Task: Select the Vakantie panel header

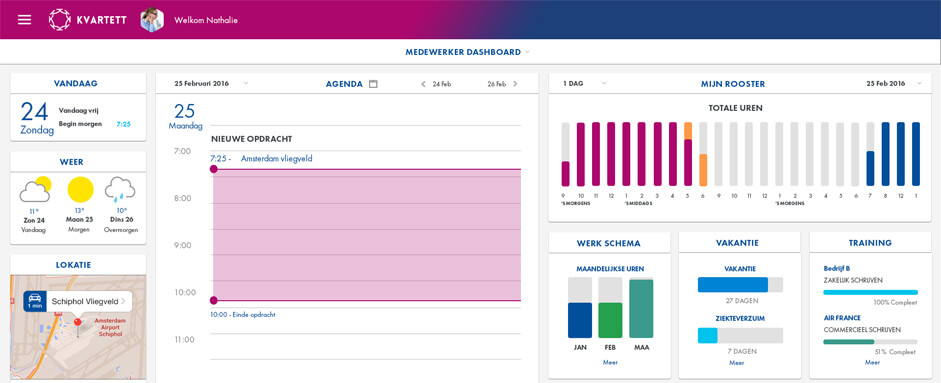Action: 739,243
